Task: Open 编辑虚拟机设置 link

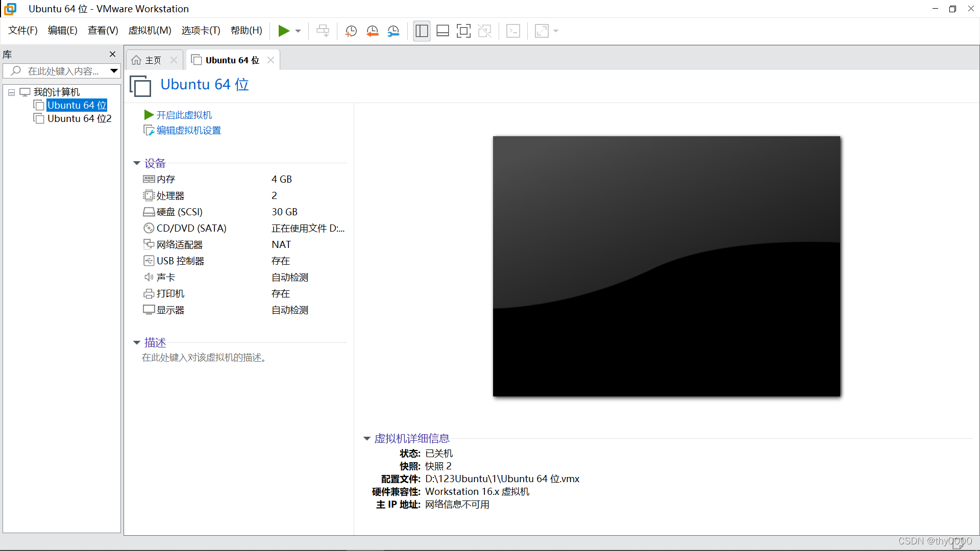Action: (188, 130)
